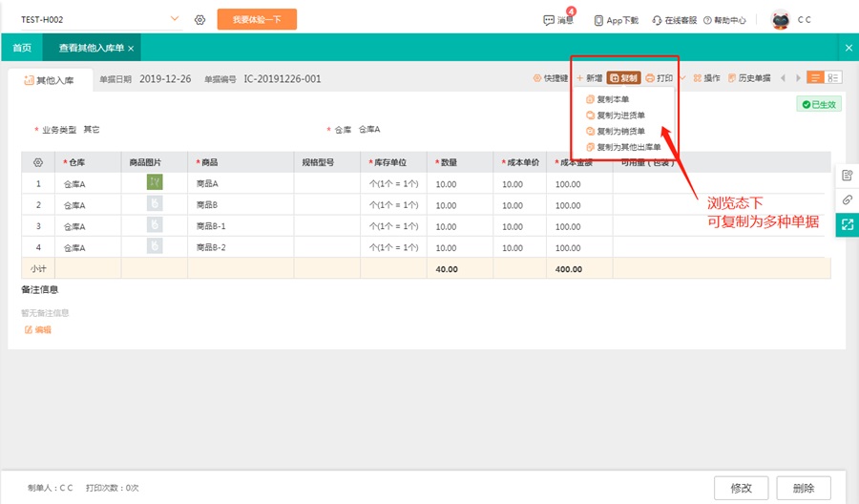This screenshot has height=504, width=859.
Task: Open the App下载 link
Action: point(617,20)
